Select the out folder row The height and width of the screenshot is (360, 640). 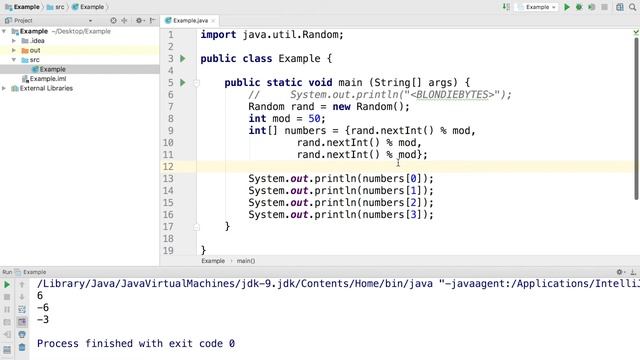tap(80, 50)
